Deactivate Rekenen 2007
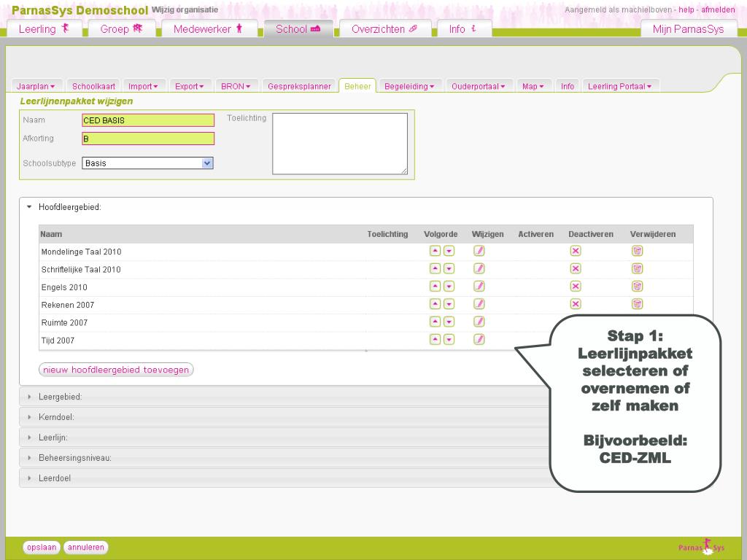This screenshot has height=560, width=747. 576,304
